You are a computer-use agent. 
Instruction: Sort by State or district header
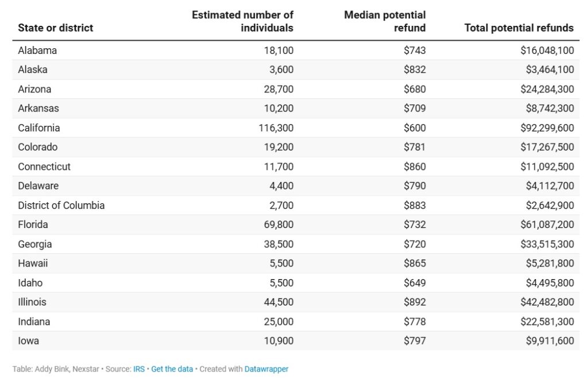click(55, 28)
